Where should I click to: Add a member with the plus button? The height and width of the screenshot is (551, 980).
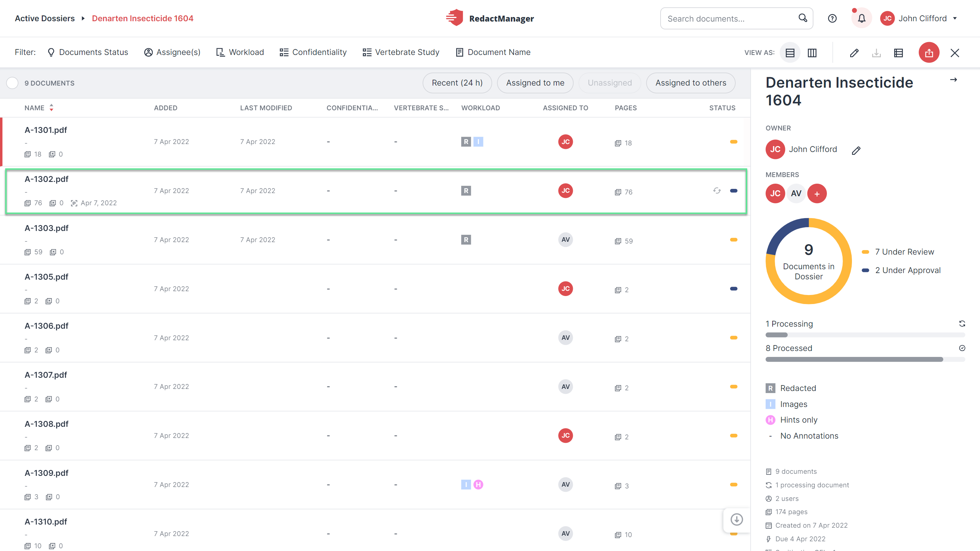pyautogui.click(x=817, y=193)
